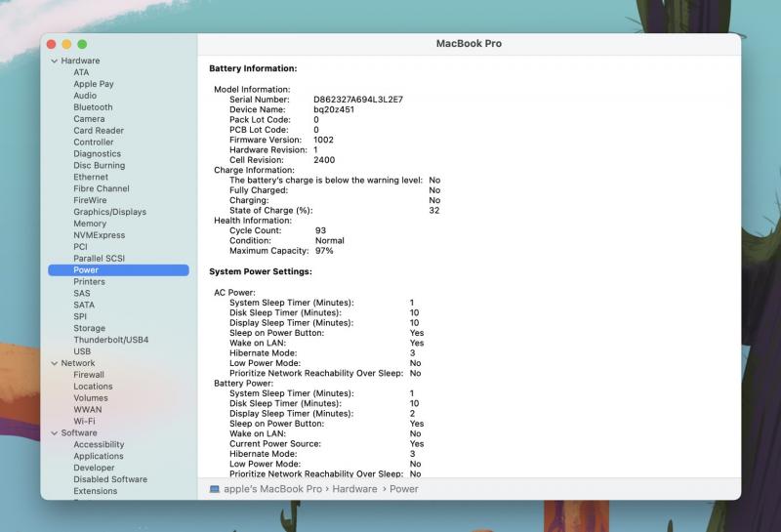Click the Maximum Capacity 97% value
Image resolution: width=781 pixels, height=532 pixels.
click(324, 251)
